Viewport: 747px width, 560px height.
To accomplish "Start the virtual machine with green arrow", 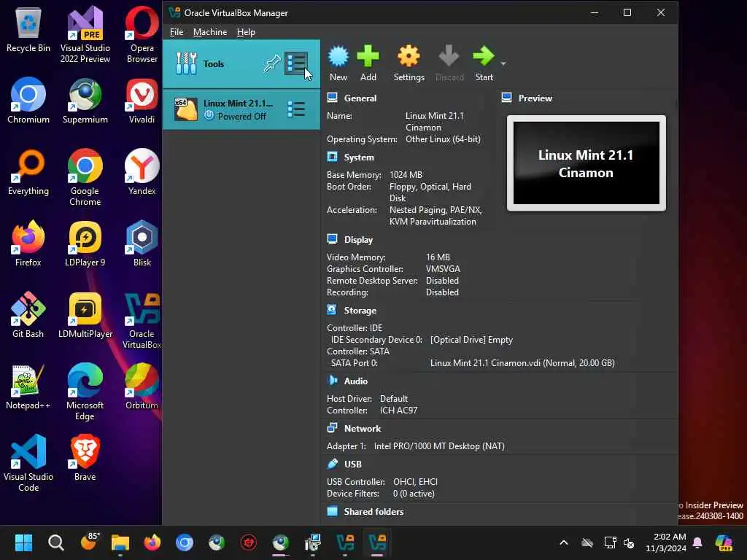I will click(484, 56).
